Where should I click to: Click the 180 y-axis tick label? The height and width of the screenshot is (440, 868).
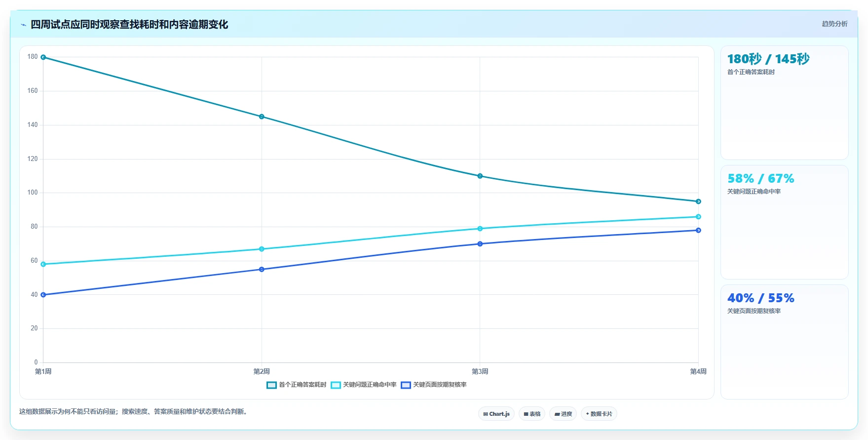[33, 57]
